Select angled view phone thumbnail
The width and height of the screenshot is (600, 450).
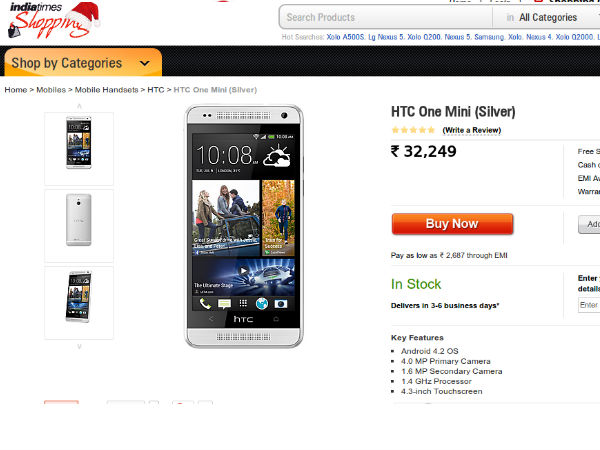point(79,301)
